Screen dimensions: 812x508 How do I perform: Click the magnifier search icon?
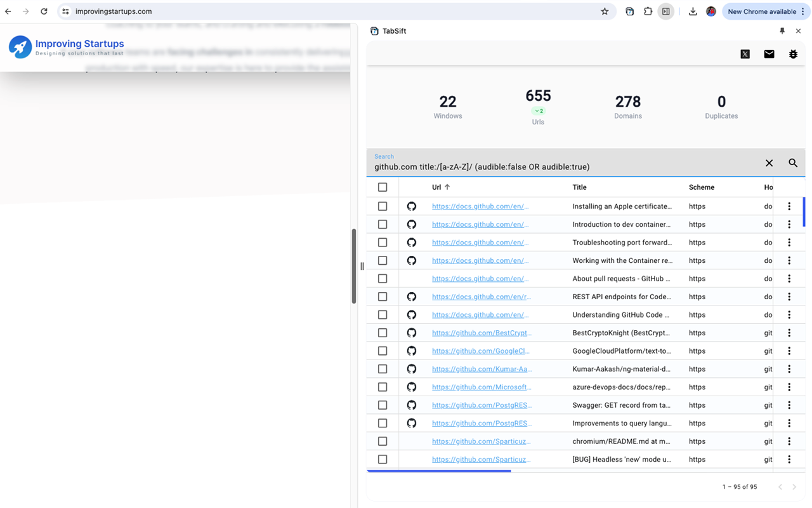point(793,163)
